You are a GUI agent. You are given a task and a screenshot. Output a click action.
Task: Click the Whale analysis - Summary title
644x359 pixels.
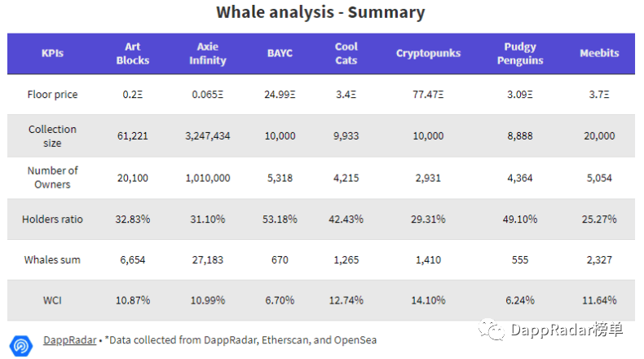(320, 12)
